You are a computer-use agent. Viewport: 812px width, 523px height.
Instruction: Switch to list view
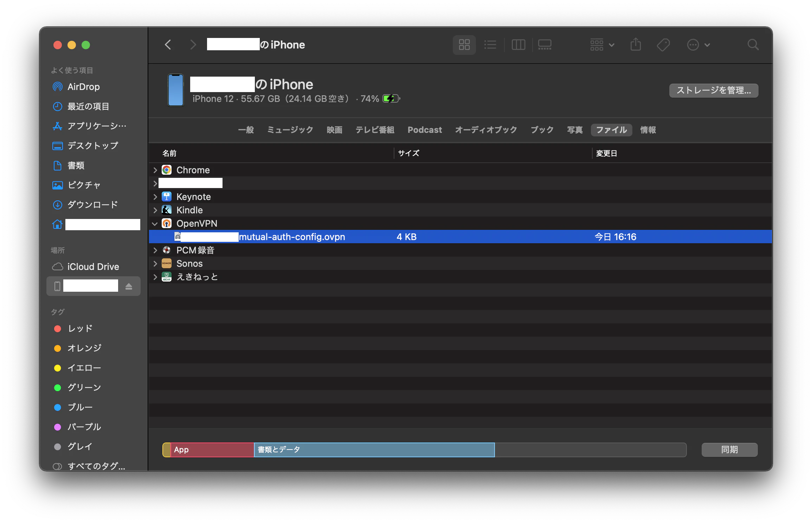pos(490,45)
